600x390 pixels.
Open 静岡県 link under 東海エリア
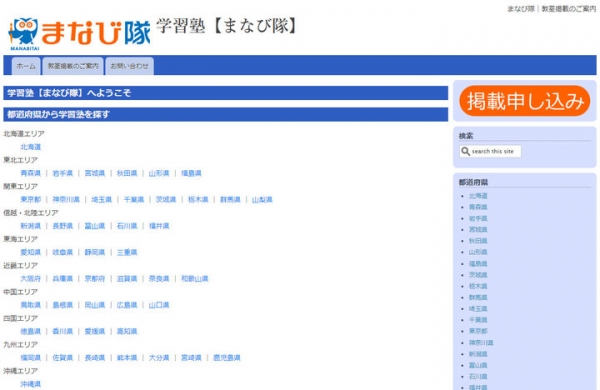(x=95, y=253)
